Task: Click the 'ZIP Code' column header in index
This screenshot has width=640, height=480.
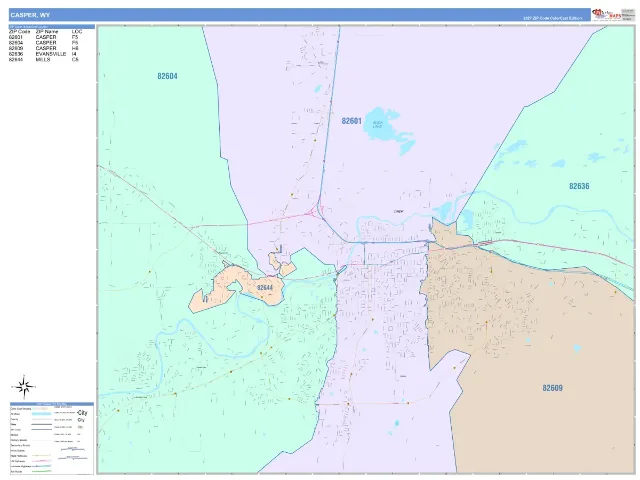Action: 20,31
